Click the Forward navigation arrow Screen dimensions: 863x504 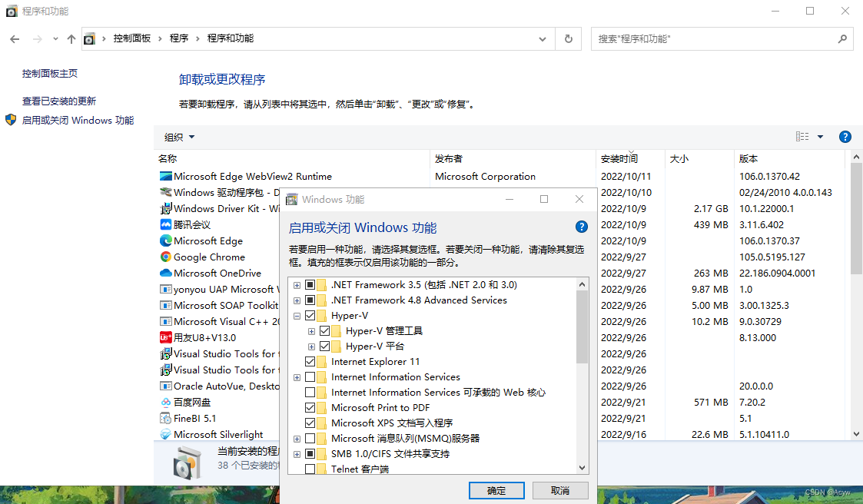click(x=38, y=39)
